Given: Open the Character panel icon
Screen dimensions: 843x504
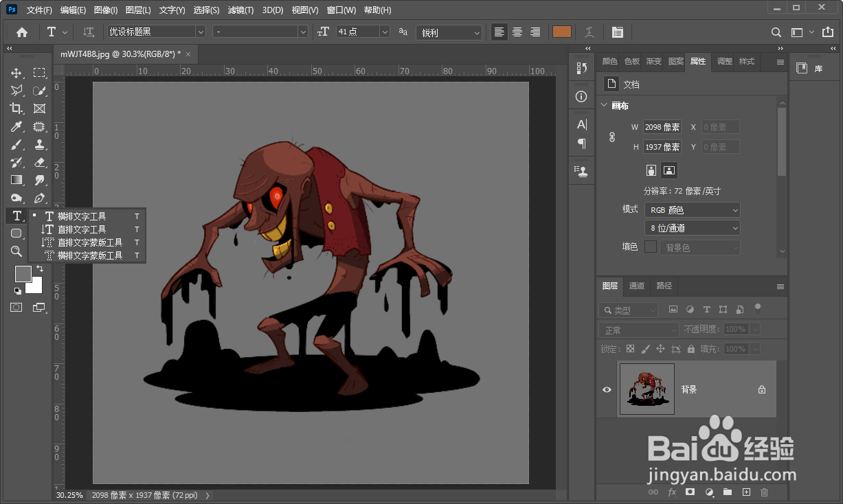Looking at the screenshot, I should click(582, 125).
